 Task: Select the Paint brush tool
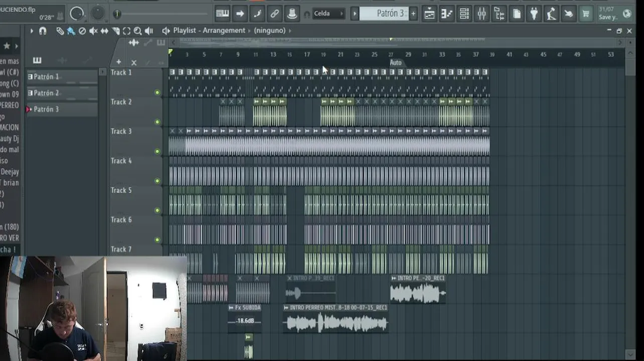(x=71, y=31)
